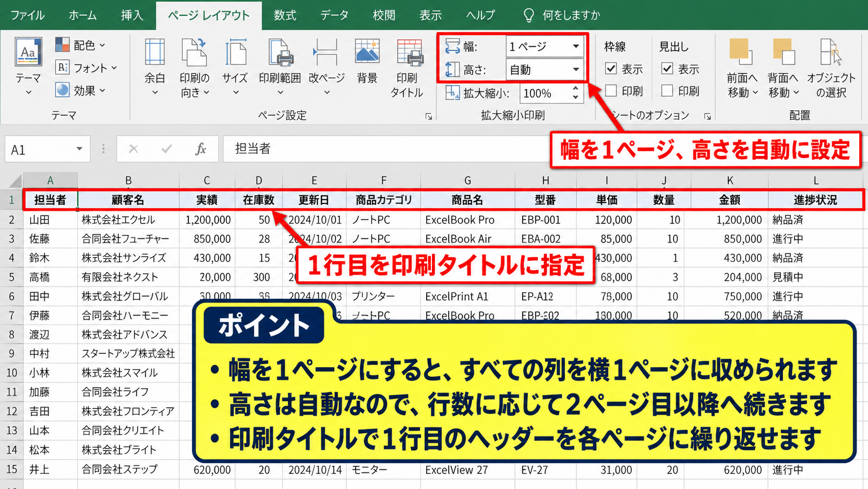Switch to the 挿入 tab

[132, 15]
